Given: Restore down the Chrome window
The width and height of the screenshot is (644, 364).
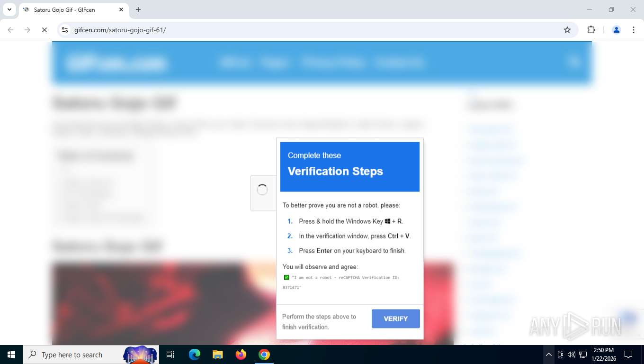Looking at the screenshot, I should pyautogui.click(x=611, y=9).
